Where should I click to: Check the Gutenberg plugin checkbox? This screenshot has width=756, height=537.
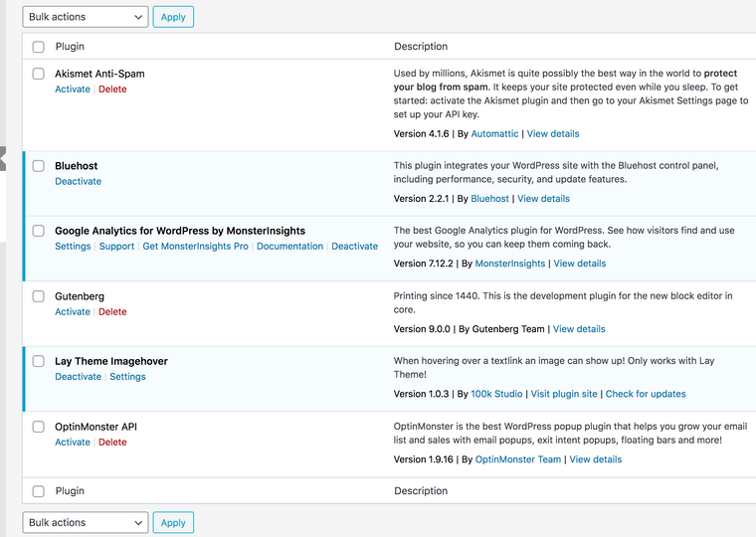coord(39,296)
